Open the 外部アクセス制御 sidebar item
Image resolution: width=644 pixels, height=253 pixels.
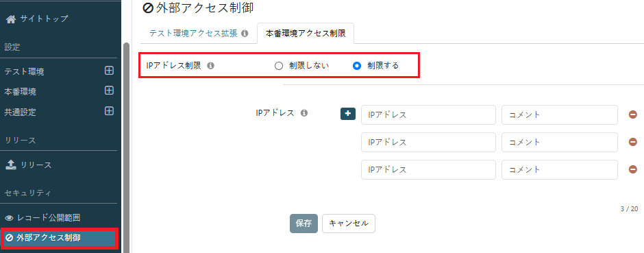pyautogui.click(x=59, y=237)
